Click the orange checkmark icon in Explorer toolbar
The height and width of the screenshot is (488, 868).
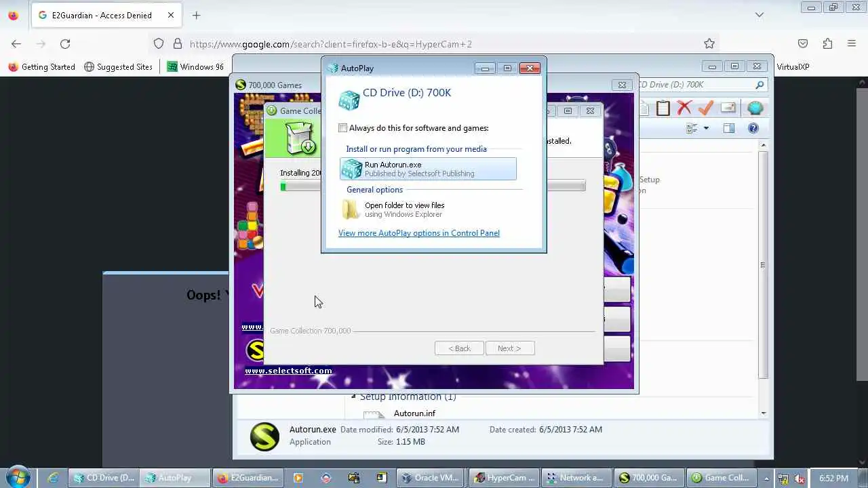coord(705,108)
